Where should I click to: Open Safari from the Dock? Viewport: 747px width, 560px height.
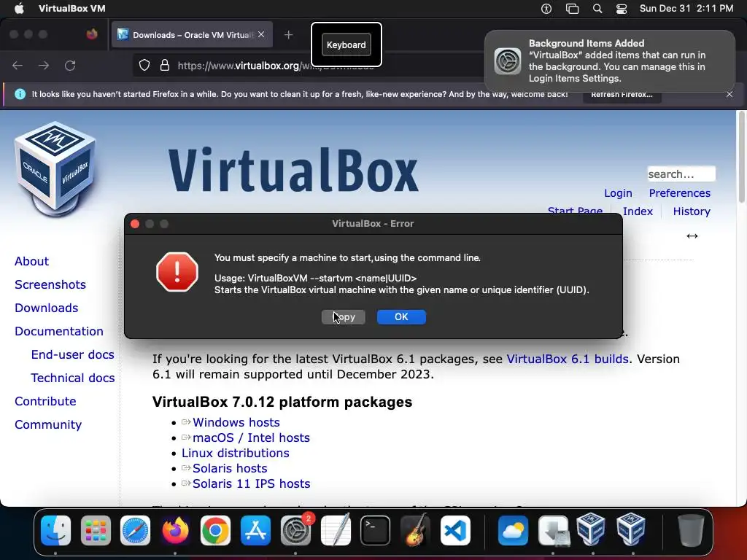point(135,530)
